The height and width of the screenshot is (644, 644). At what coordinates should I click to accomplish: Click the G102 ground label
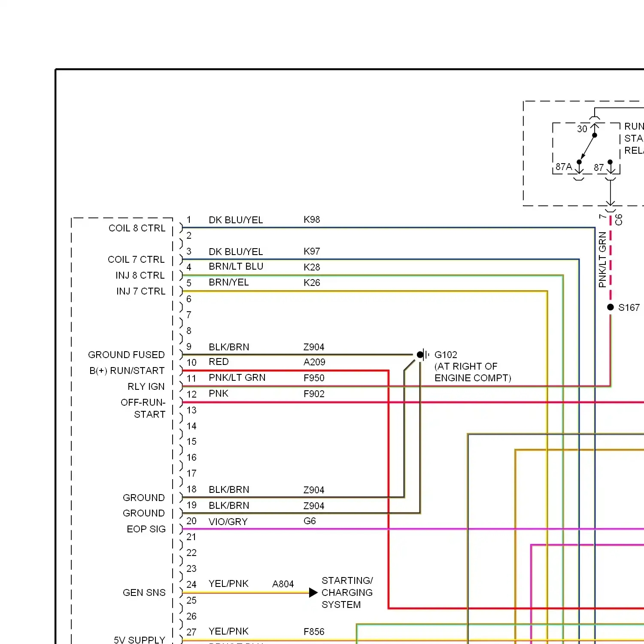(446, 355)
